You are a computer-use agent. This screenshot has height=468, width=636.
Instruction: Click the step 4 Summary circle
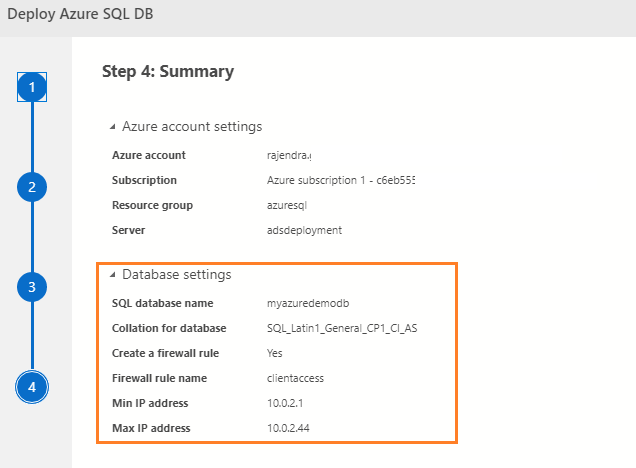click(x=32, y=387)
